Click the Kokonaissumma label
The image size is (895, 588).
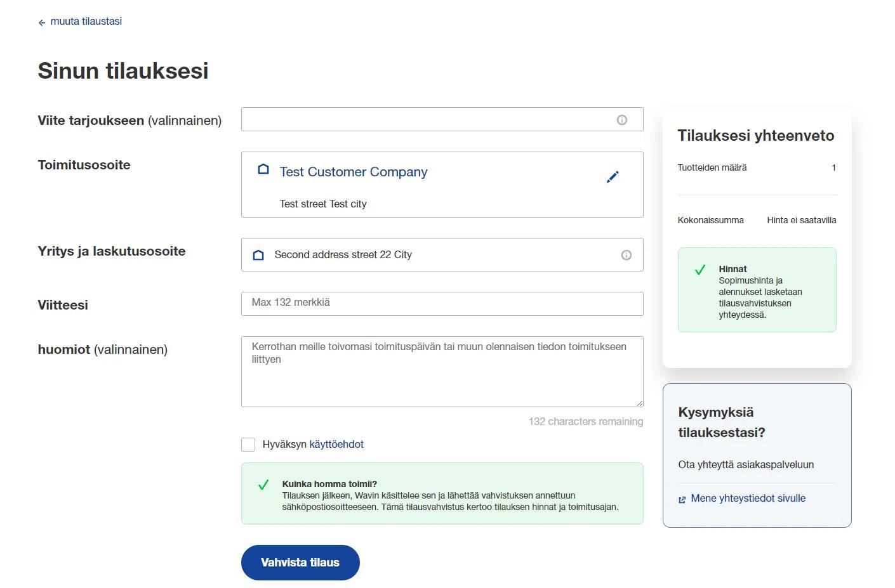[710, 220]
